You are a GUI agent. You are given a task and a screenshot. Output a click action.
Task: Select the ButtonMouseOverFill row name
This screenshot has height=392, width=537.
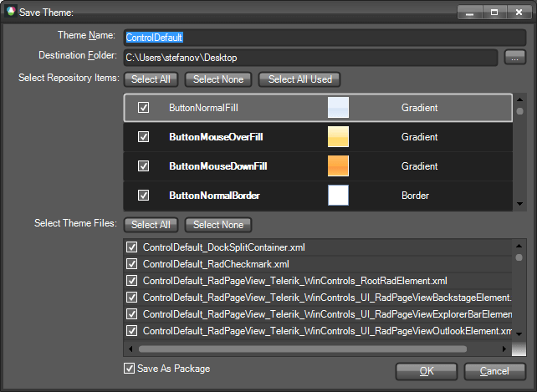click(216, 137)
